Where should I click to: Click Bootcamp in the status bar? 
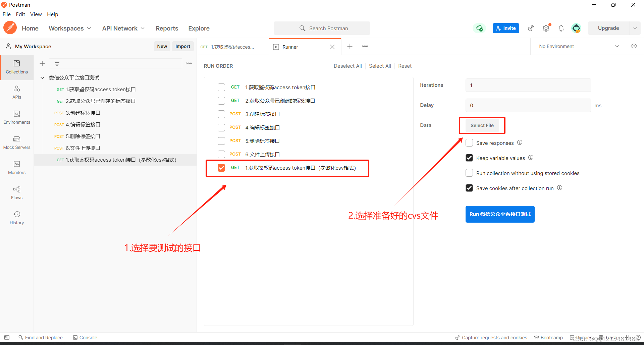click(548, 338)
